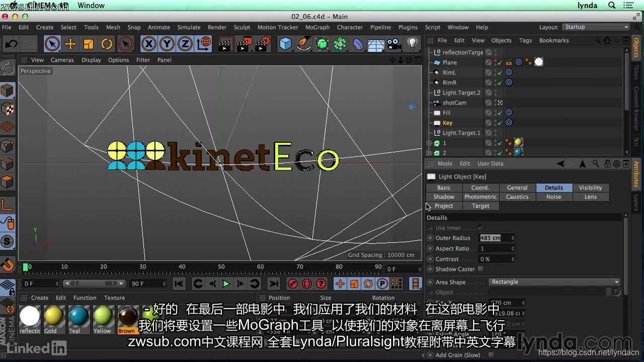Screen dimensions: 644x362
Task: Open the Layout Startup dropdown
Action: click(x=596, y=27)
